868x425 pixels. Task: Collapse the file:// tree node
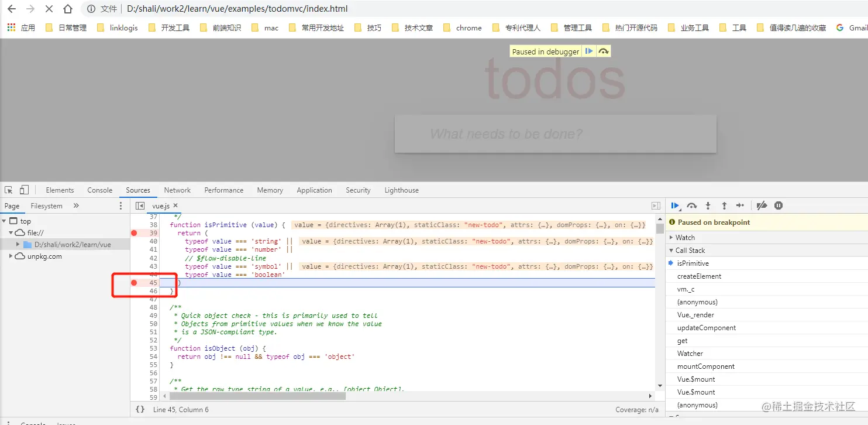pyautogui.click(x=11, y=232)
